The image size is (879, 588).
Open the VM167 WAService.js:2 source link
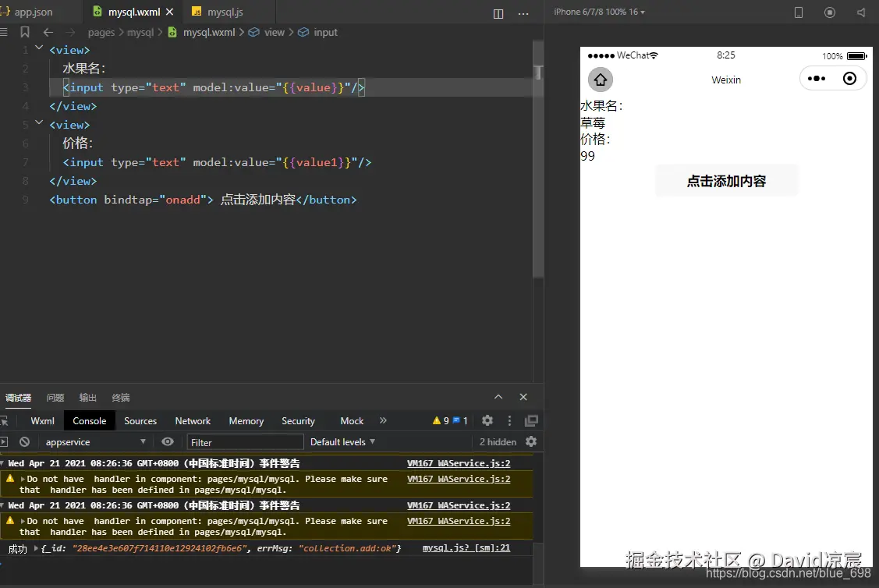point(459,462)
